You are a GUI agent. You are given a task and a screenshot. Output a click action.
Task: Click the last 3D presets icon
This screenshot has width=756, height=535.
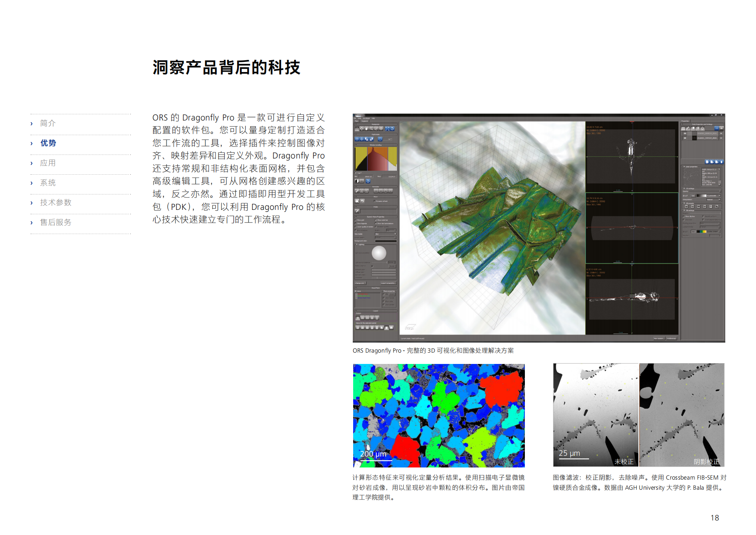717,206
